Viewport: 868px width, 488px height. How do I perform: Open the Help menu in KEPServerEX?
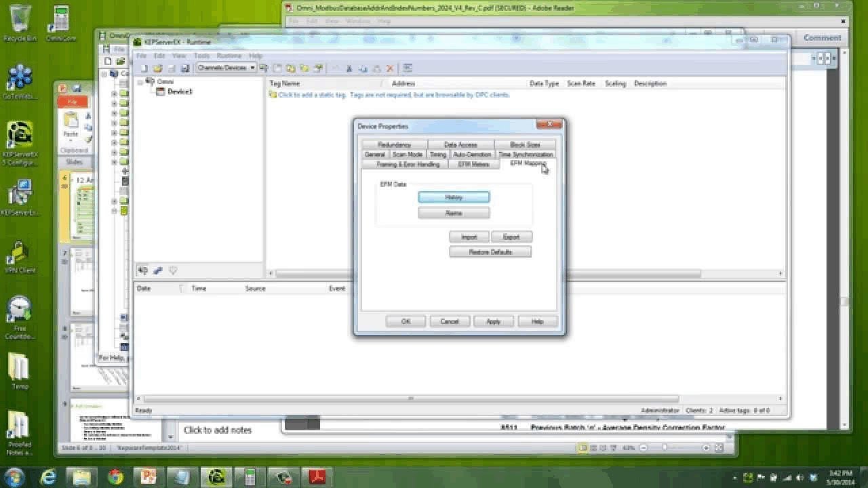point(256,56)
